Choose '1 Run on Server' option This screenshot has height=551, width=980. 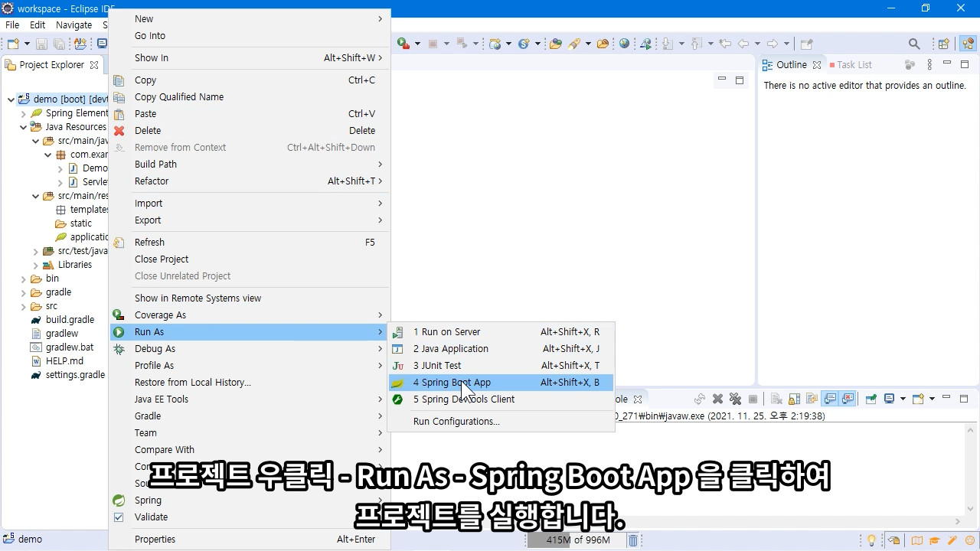click(x=501, y=332)
